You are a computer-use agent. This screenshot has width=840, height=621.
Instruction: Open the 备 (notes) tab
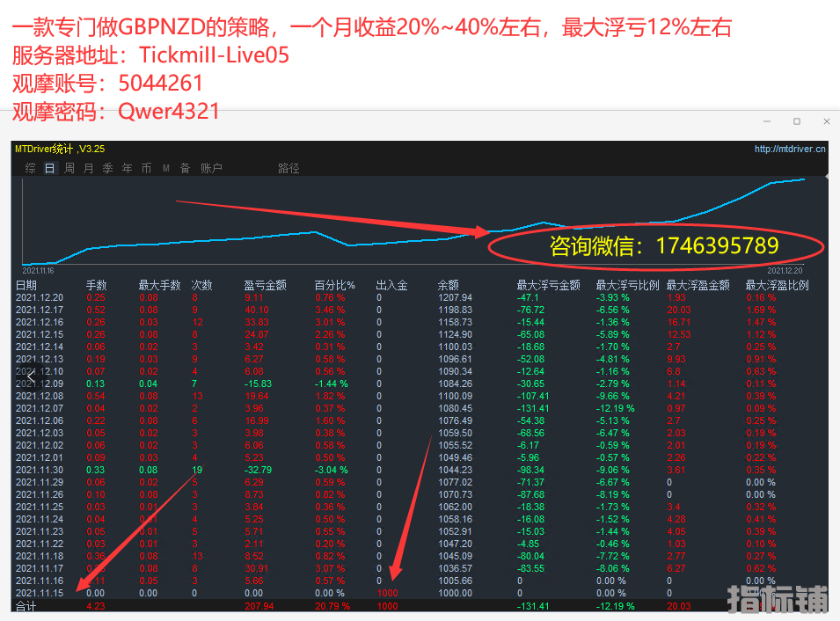point(185,168)
